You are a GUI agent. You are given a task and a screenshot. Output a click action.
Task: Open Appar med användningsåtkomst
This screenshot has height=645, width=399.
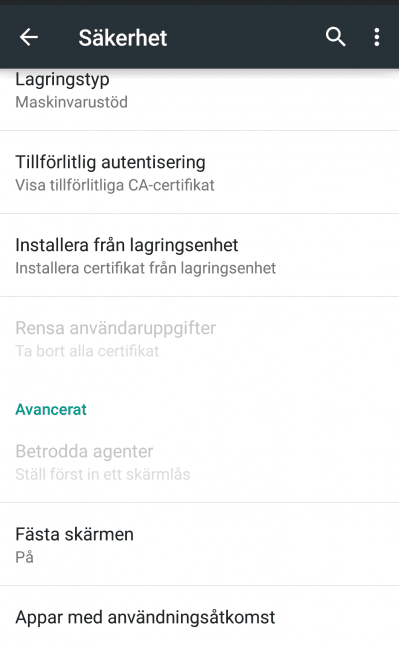200,616
